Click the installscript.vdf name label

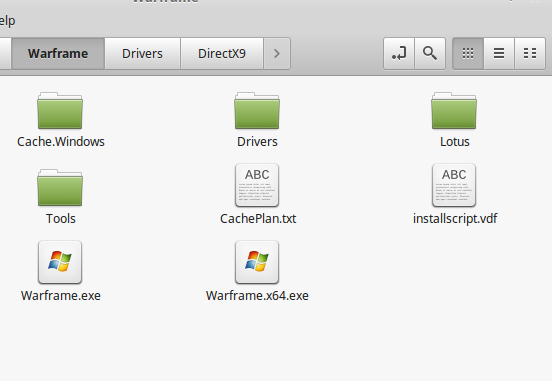[455, 219]
